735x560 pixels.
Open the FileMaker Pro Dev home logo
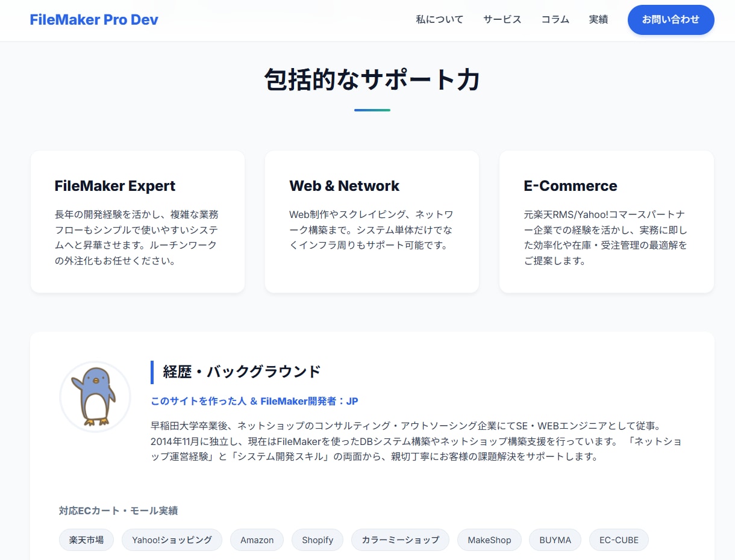[x=94, y=19]
